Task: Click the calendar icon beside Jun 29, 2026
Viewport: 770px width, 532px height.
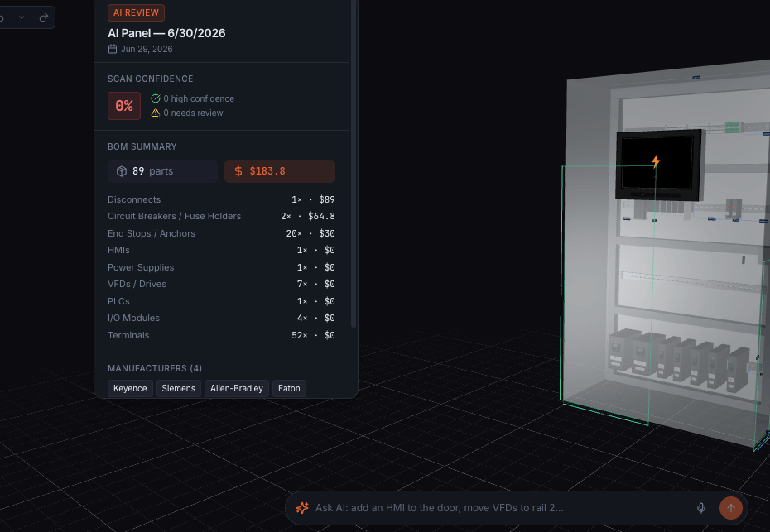Action: pyautogui.click(x=113, y=49)
